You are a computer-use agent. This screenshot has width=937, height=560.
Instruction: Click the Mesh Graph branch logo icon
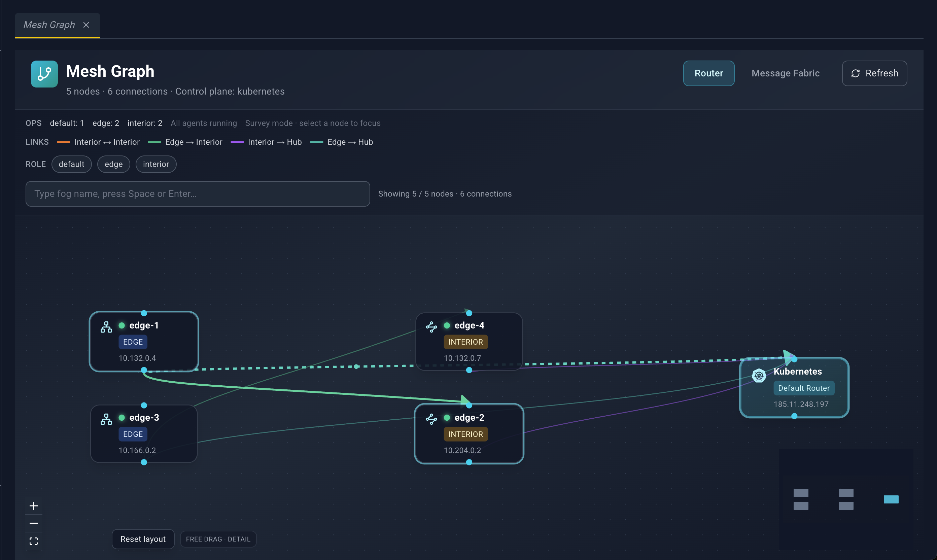pyautogui.click(x=44, y=74)
